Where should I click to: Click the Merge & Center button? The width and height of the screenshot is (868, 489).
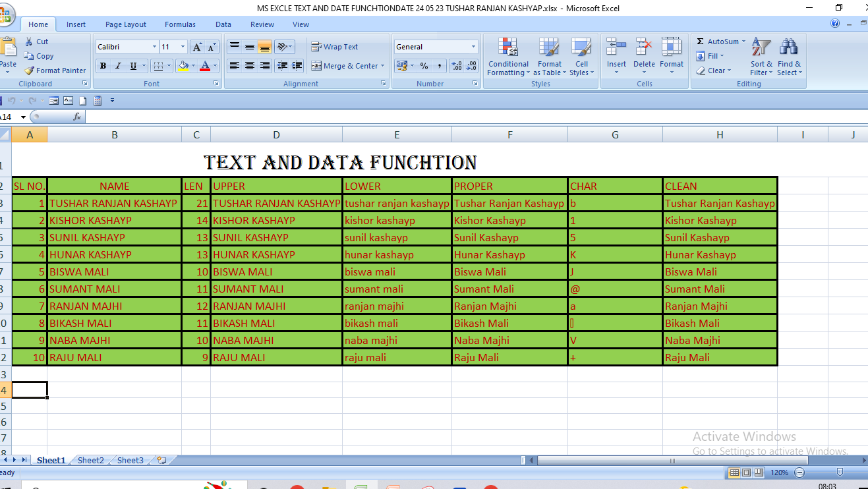click(345, 66)
